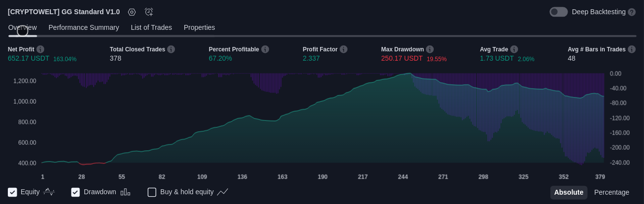Click Avg # Bars in Trades info icon
644x204 pixels.
coord(632,49)
